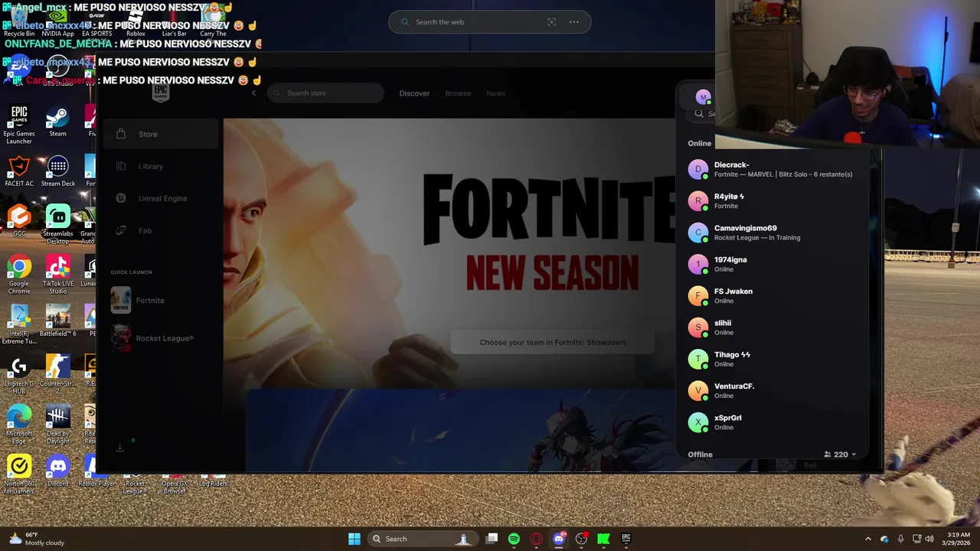The height and width of the screenshot is (551, 980).
Task: Select the Log Riders desktop icon
Action: coord(212,482)
